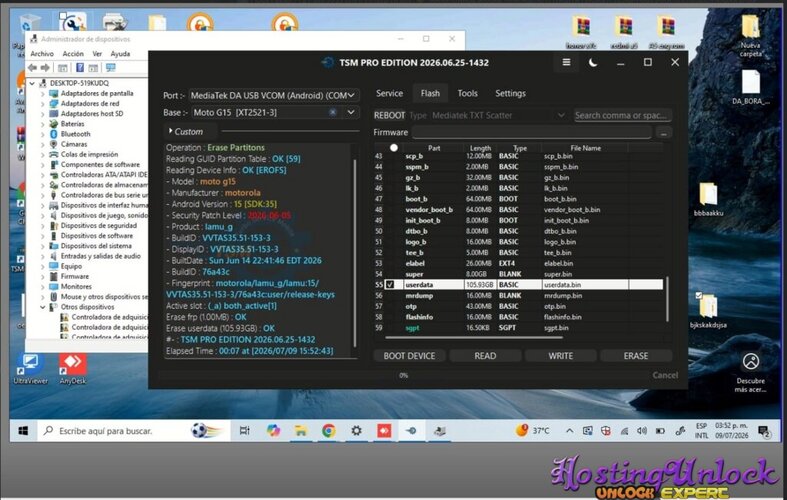Viewport: 787px width, 500px height.
Task: Open the bbbaakku folder on desktop
Action: tap(708, 199)
